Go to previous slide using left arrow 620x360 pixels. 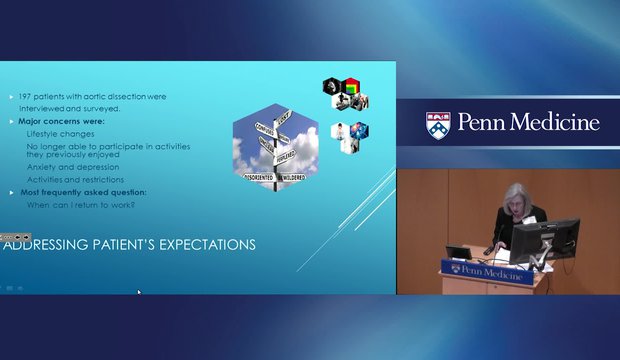tap(18, 237)
